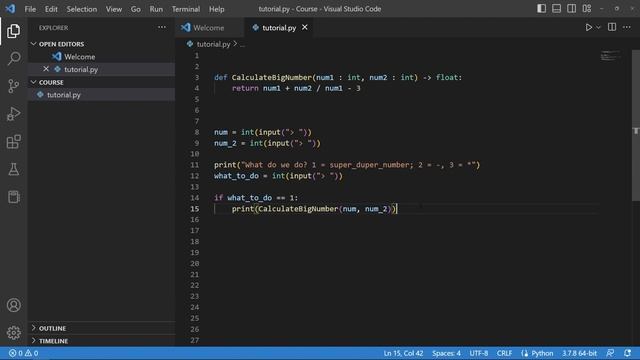
Task: Run the Python file with play button
Action: click(589, 27)
